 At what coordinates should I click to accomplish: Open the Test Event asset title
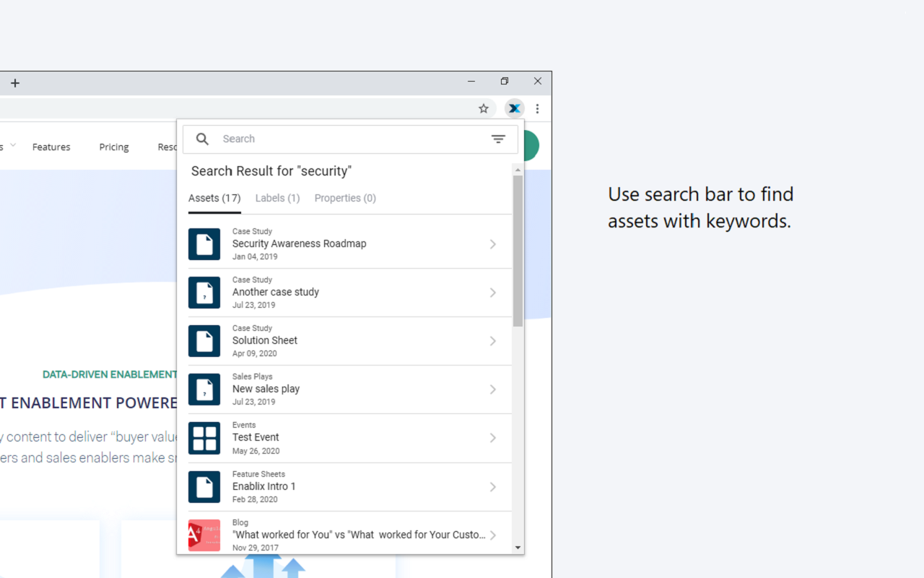coord(256,437)
